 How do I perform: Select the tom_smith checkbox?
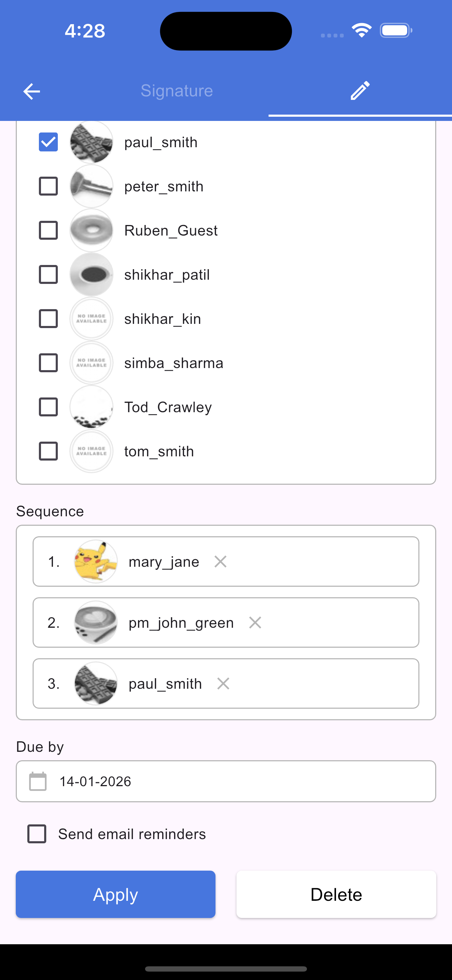[48, 451]
